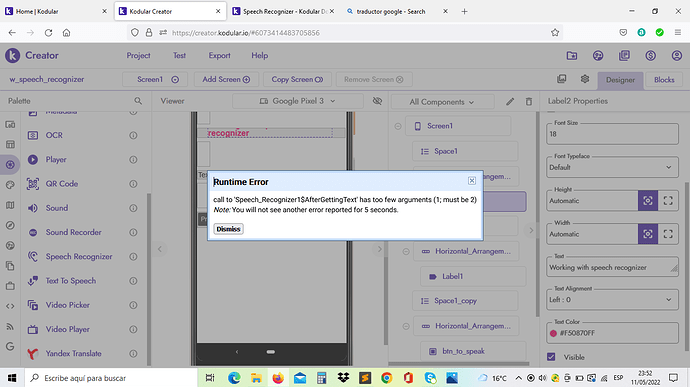Open project settings gear icon
The image size is (690, 387).
tap(585, 79)
